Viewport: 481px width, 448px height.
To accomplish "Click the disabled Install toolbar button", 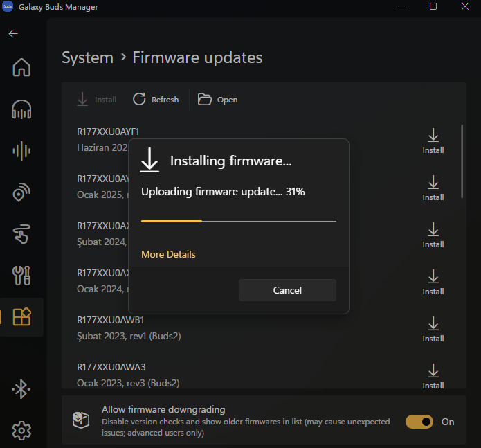I will point(97,100).
